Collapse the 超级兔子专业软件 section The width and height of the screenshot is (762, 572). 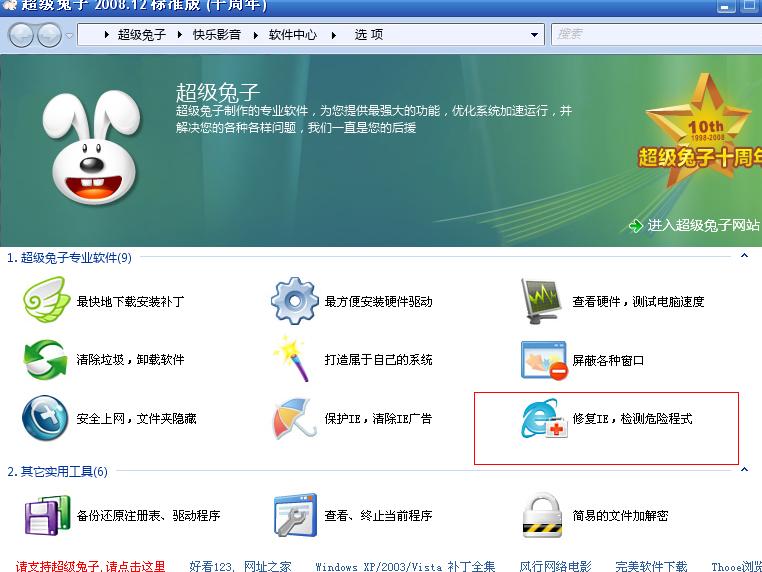(744, 256)
